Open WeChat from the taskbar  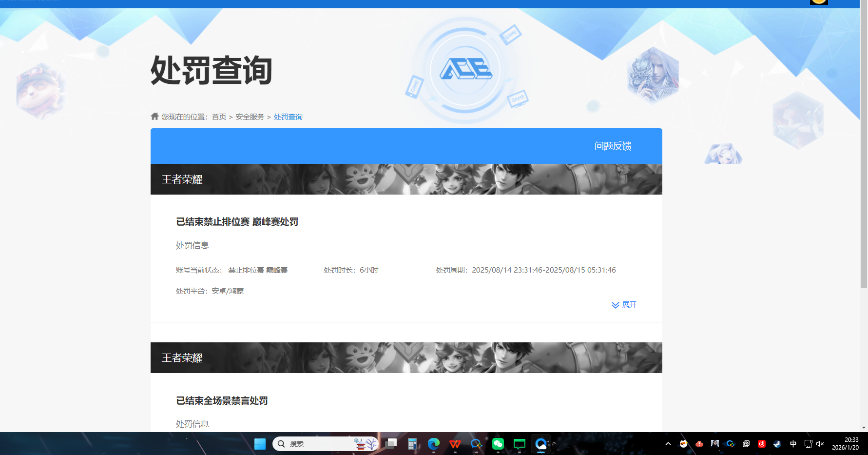498,444
